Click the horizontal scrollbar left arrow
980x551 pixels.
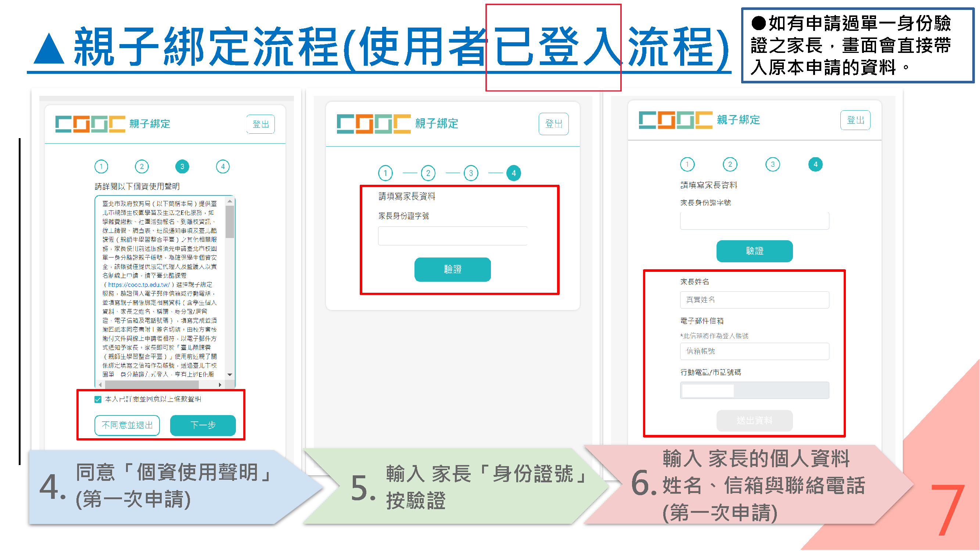point(100,385)
